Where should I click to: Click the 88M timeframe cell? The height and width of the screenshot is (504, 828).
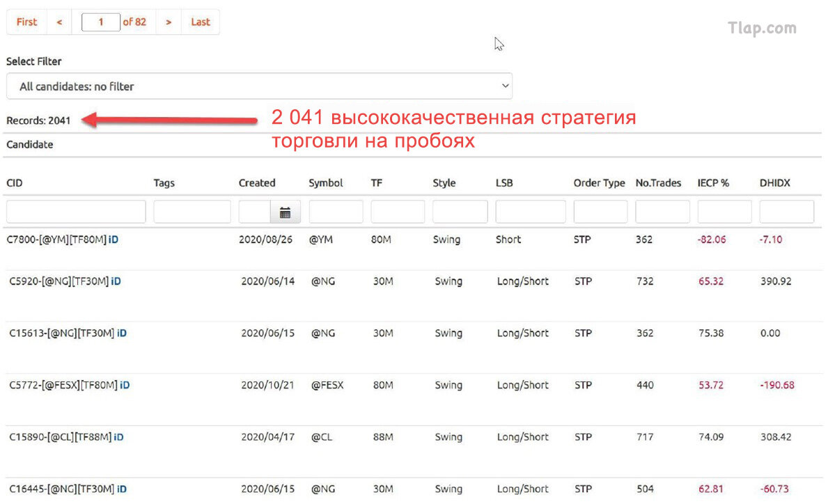point(384,437)
